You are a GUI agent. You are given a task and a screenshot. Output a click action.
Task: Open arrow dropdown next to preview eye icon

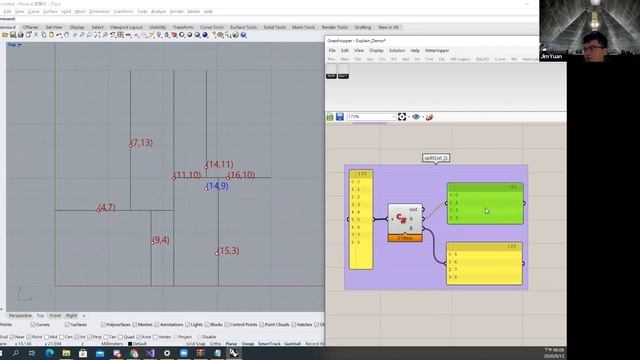(422, 117)
